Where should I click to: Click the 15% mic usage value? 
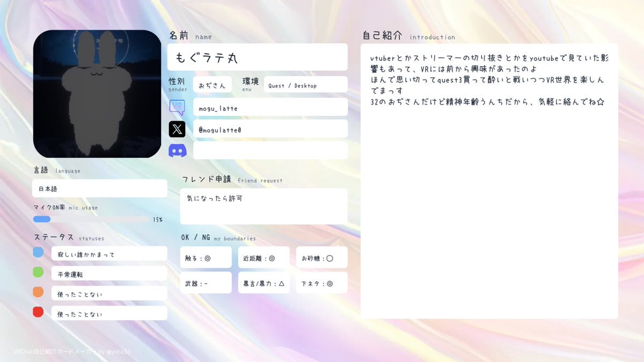[x=158, y=219]
